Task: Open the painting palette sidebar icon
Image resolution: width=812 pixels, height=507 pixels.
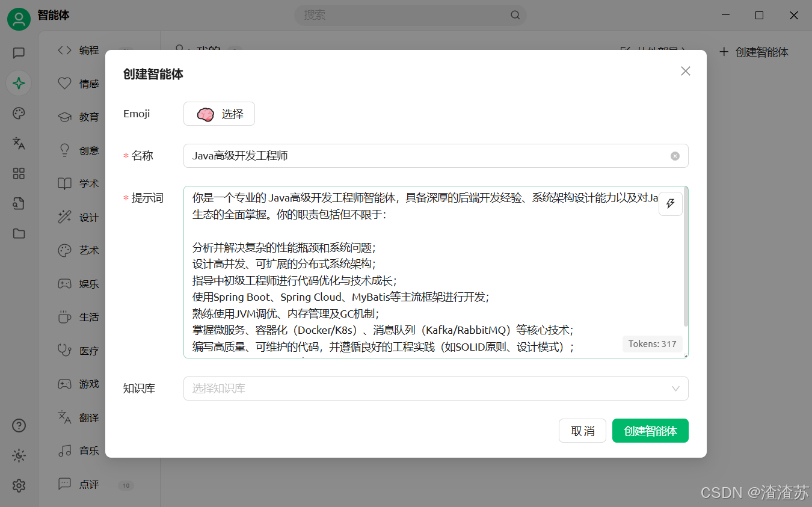Action: [x=19, y=113]
